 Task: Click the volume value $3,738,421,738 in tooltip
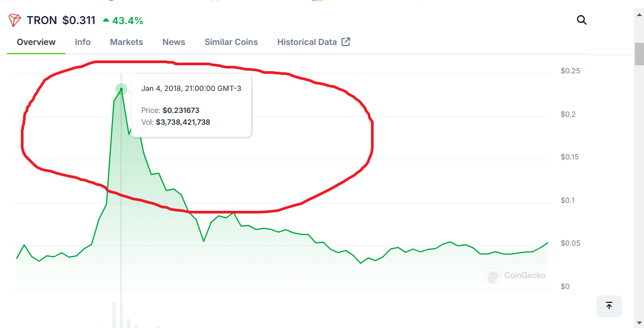[183, 122]
